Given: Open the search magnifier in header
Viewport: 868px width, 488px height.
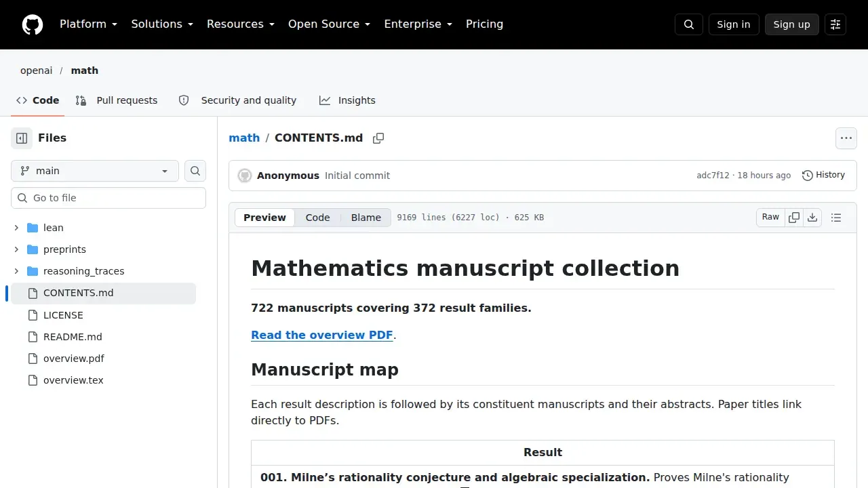Looking at the screenshot, I should point(689,24).
